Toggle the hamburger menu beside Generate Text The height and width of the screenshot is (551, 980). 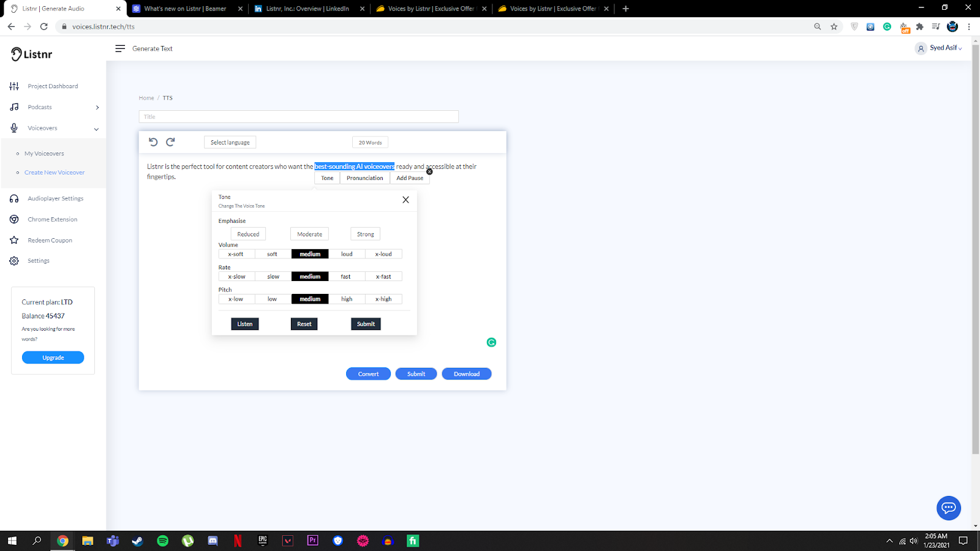120,48
